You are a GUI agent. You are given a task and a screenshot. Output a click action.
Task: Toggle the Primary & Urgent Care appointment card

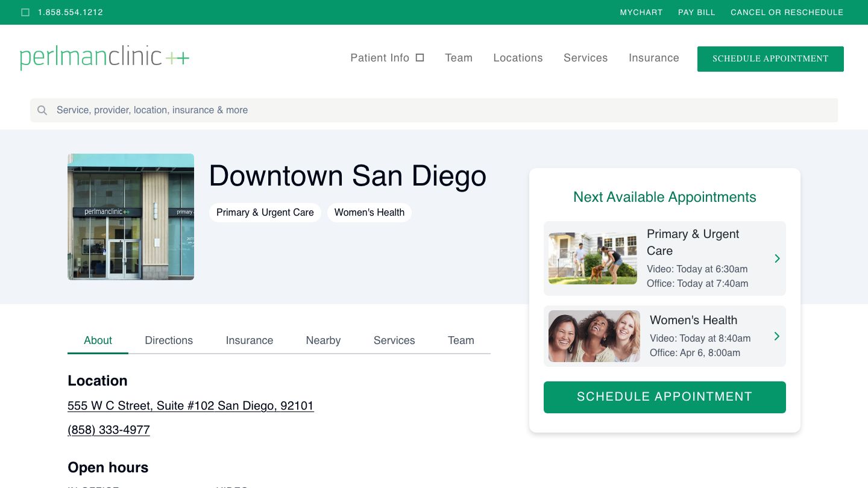click(x=665, y=258)
